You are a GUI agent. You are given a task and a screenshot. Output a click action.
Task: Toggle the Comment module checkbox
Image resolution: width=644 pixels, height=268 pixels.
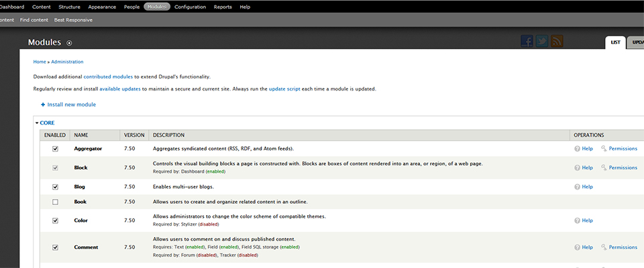coord(55,247)
